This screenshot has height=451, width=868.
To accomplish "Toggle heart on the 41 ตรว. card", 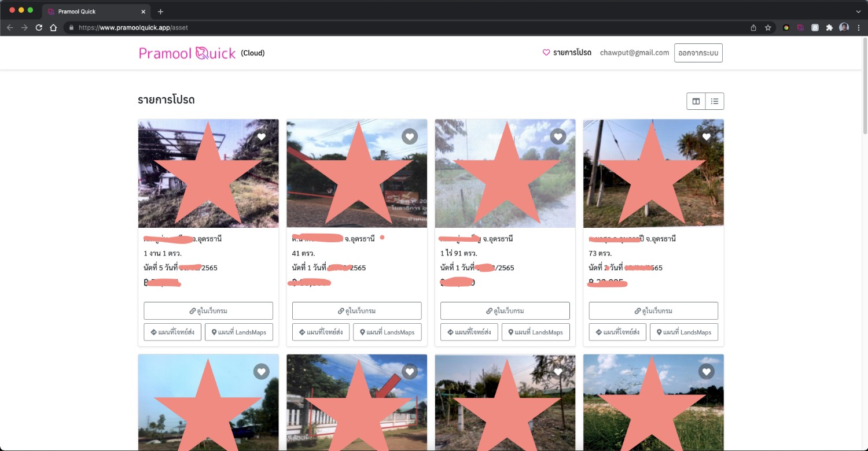I will coord(410,137).
